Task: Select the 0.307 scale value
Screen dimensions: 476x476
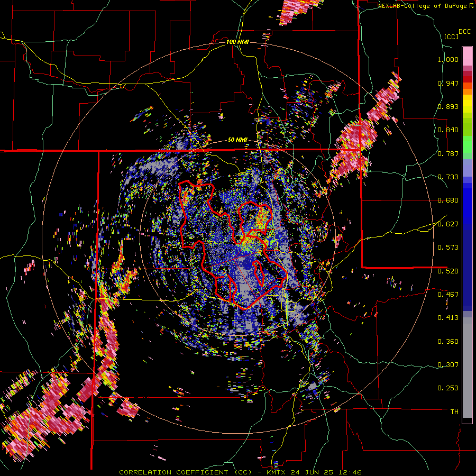Action: 448,365
